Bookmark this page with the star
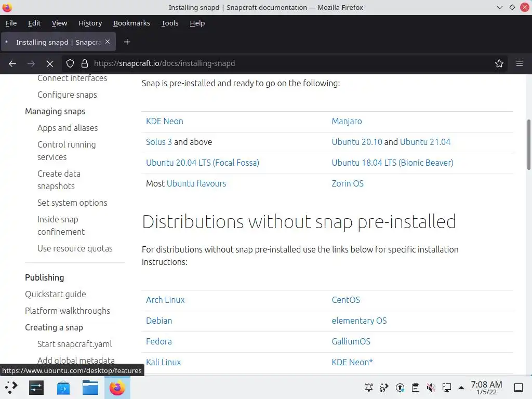The width and height of the screenshot is (532, 399). click(499, 63)
